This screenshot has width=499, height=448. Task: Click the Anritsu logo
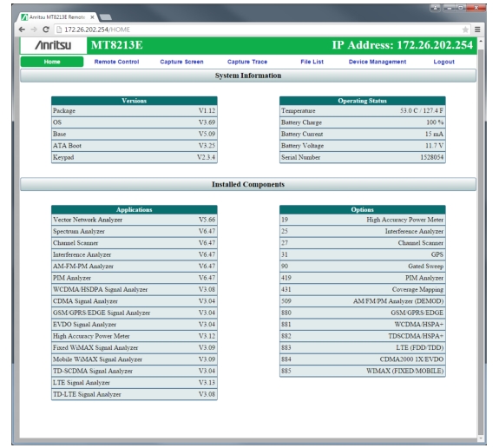[x=53, y=45]
